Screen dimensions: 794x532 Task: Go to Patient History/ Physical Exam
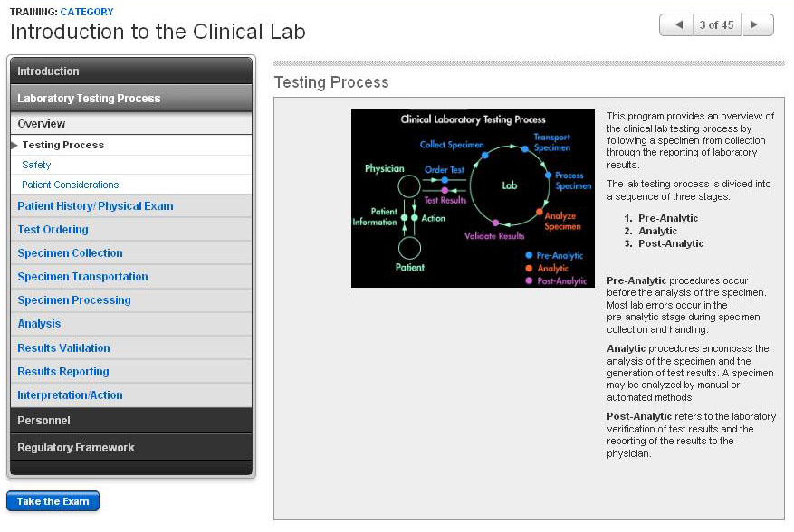pyautogui.click(x=95, y=206)
